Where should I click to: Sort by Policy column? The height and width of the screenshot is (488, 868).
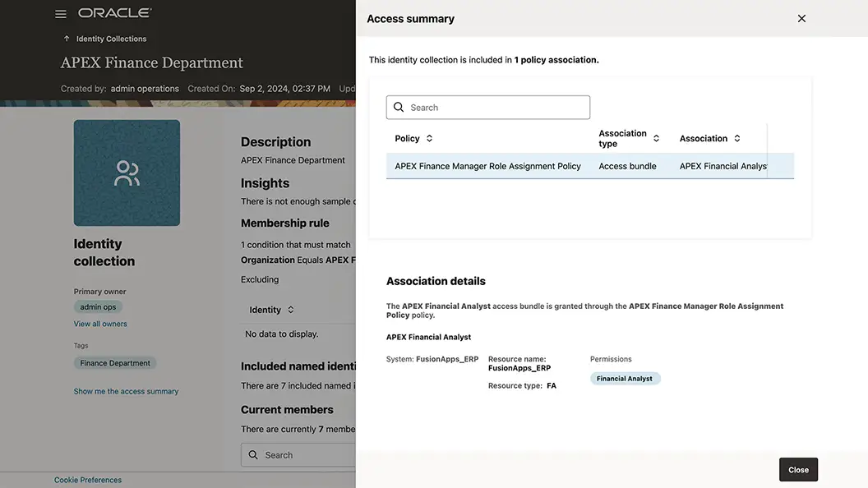tap(429, 138)
